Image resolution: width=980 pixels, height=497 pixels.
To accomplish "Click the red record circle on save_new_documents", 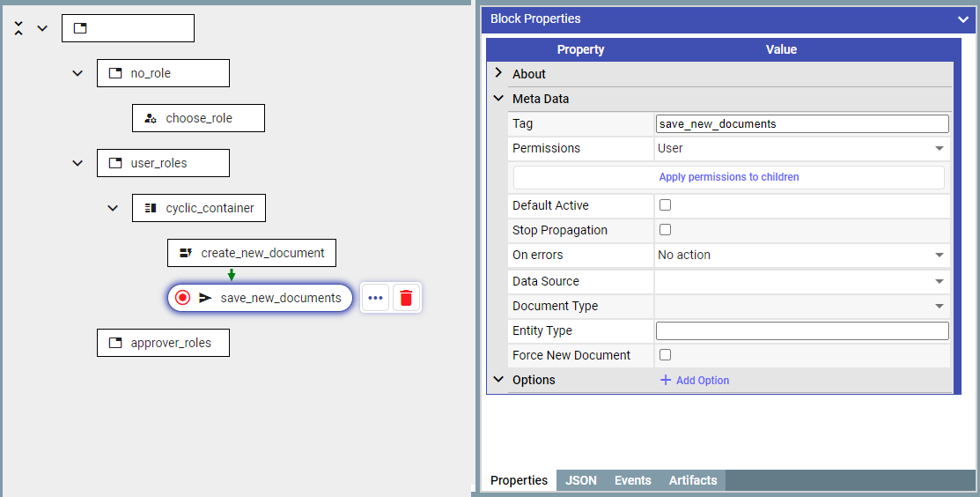I will pyautogui.click(x=182, y=298).
